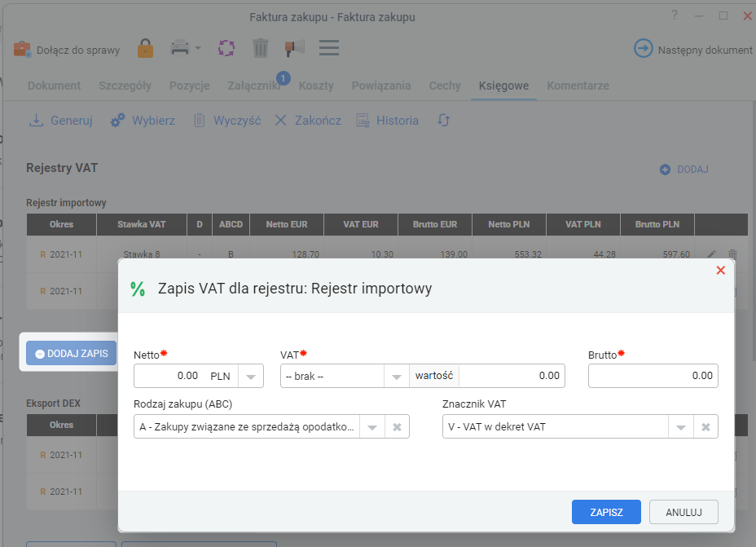This screenshot has height=547, width=756.
Task: Clear the Znacznik VAT selection
Action: point(705,427)
